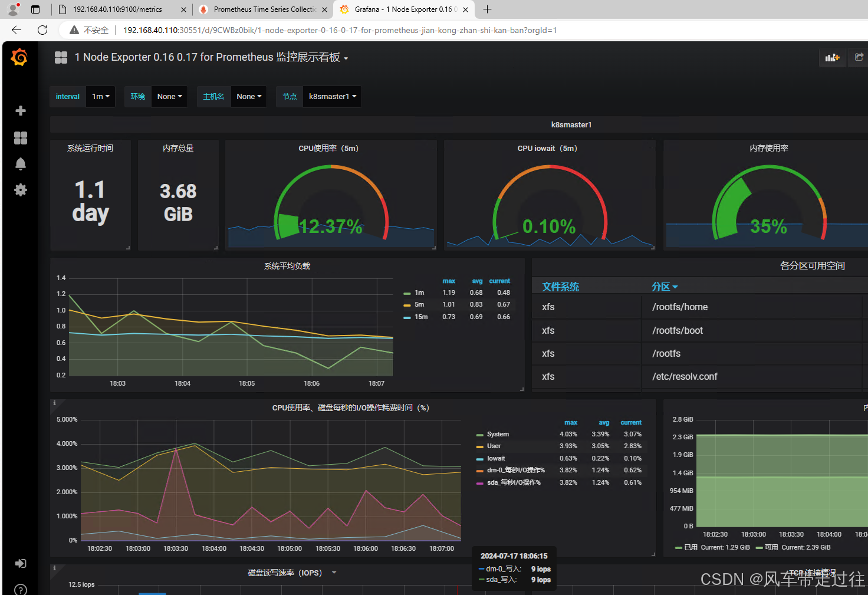Open the Configuration gear icon
Screen dimensions: 868x595
coord(21,190)
